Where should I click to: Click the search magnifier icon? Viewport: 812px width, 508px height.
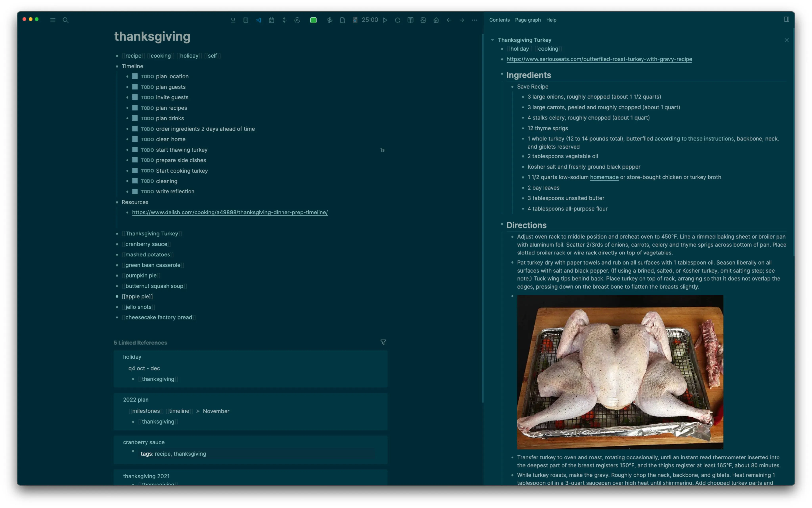tap(66, 20)
